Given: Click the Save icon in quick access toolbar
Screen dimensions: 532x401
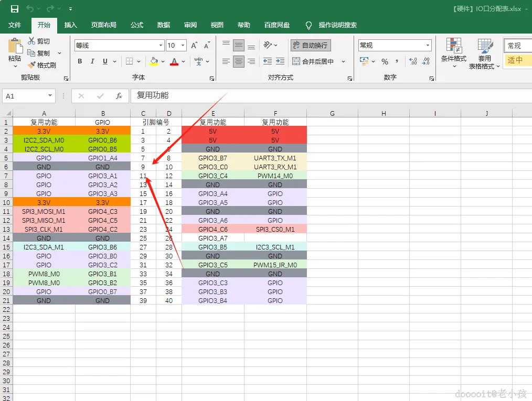Looking at the screenshot, I should (x=15, y=9).
